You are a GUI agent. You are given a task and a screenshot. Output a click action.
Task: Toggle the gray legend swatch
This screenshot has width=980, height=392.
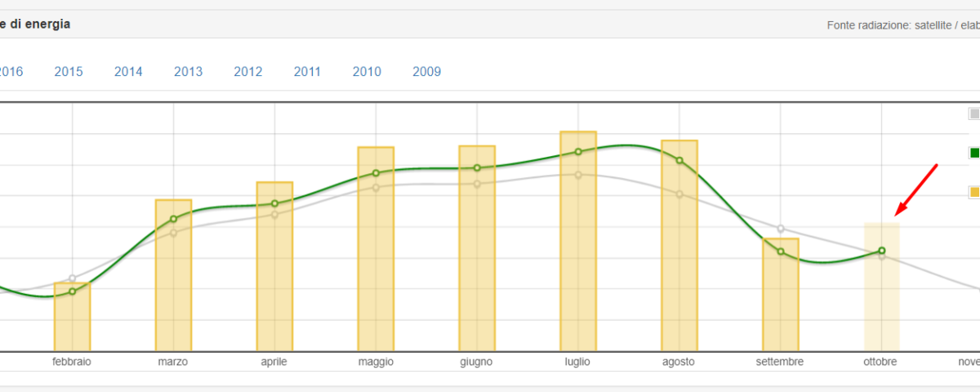click(974, 114)
